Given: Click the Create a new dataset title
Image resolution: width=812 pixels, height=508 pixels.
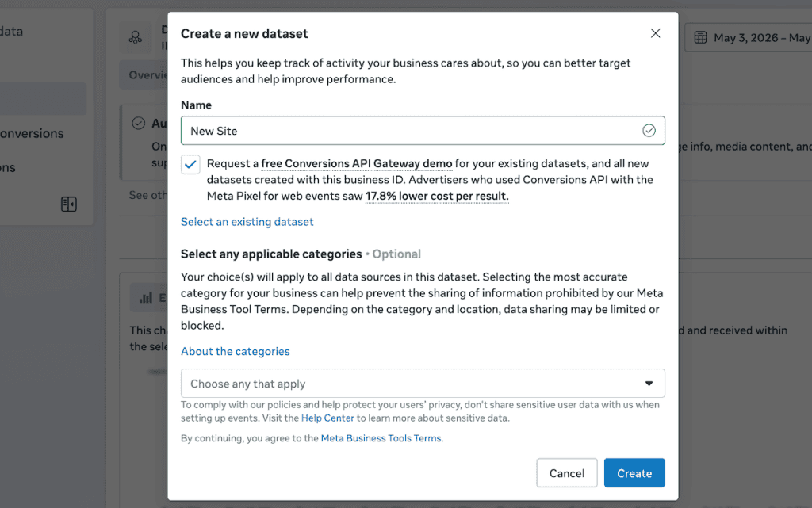Looking at the screenshot, I should 244,33.
